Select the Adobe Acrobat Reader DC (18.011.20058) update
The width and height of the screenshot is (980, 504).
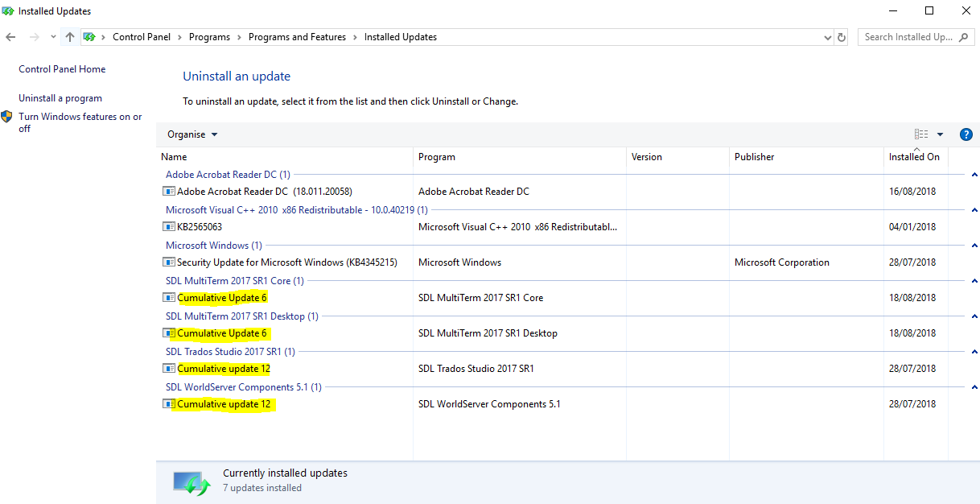click(x=265, y=192)
